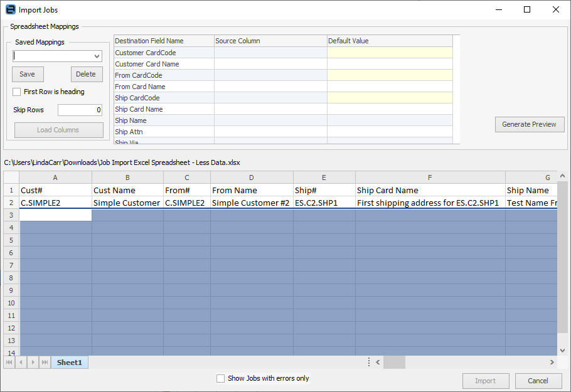
Task: Check Show Jobs with errors only
Action: point(220,378)
